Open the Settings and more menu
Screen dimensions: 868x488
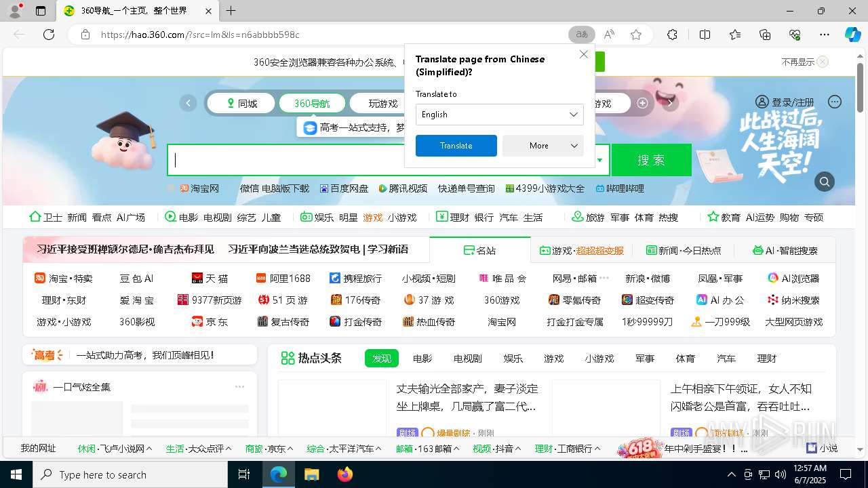click(x=825, y=35)
